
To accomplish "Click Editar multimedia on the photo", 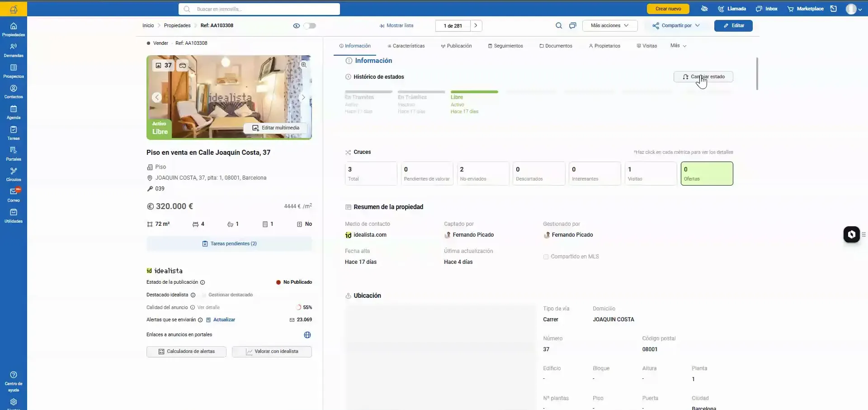I will point(276,128).
